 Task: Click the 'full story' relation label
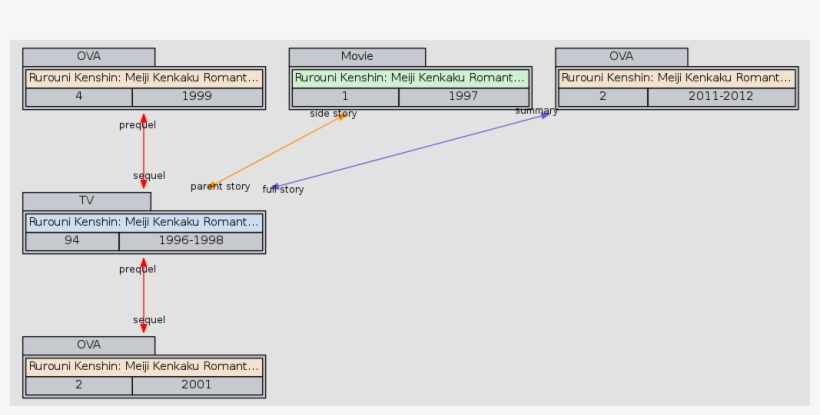[283, 190]
